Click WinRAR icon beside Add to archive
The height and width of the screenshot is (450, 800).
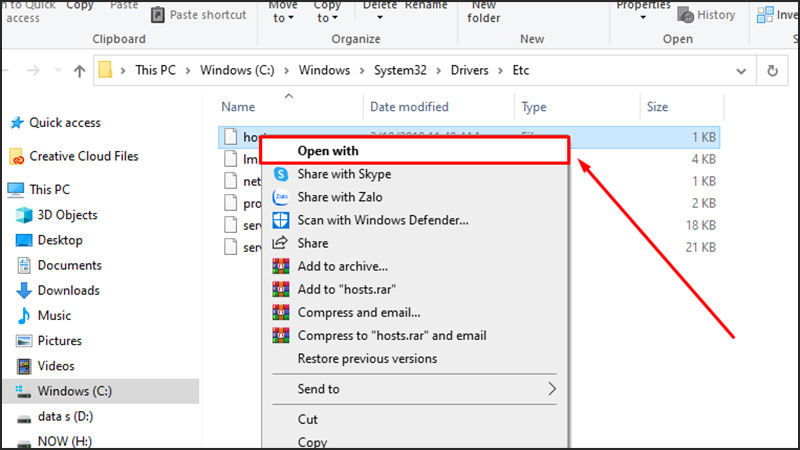(281, 266)
